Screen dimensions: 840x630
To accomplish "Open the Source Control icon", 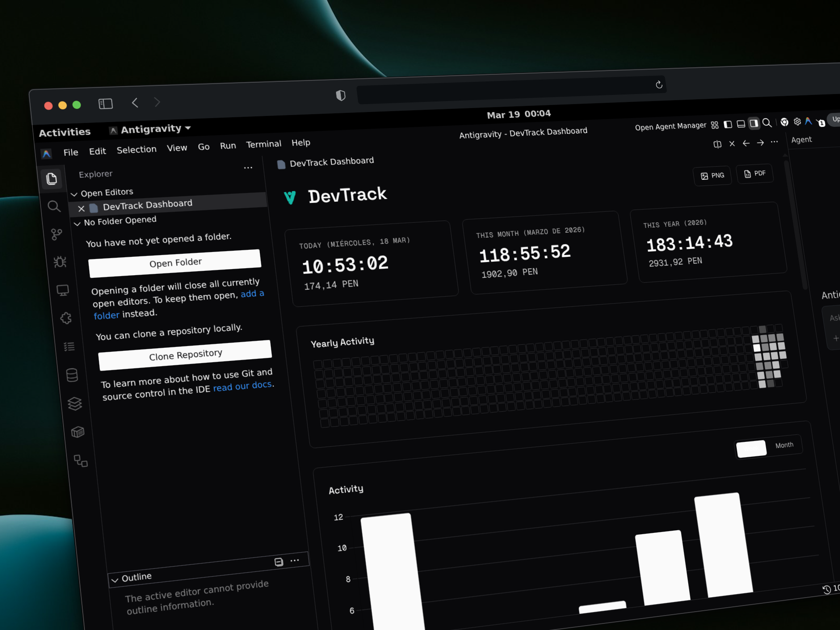I will (57, 234).
